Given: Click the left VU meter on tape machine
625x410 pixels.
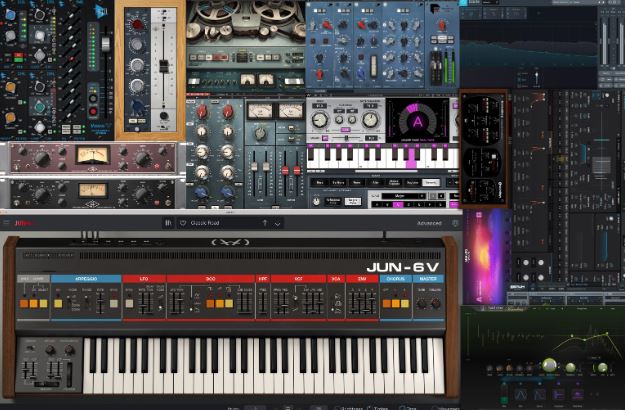Looking at the screenshot, I should (x=248, y=80).
